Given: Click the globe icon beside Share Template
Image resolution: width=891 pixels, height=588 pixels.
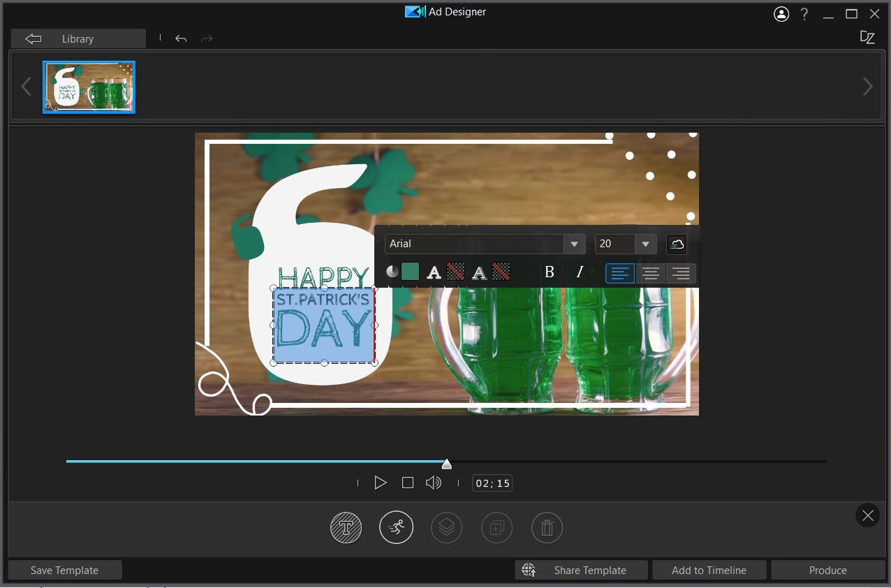Looking at the screenshot, I should pos(529,571).
